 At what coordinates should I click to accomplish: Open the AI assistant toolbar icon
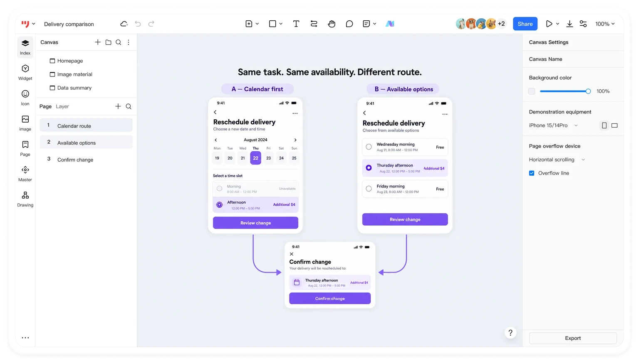390,24
